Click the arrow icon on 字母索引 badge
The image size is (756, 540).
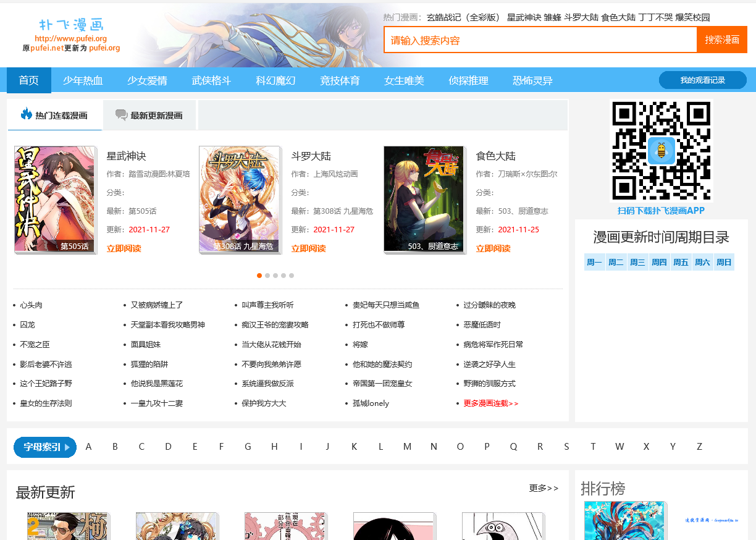coord(67,447)
